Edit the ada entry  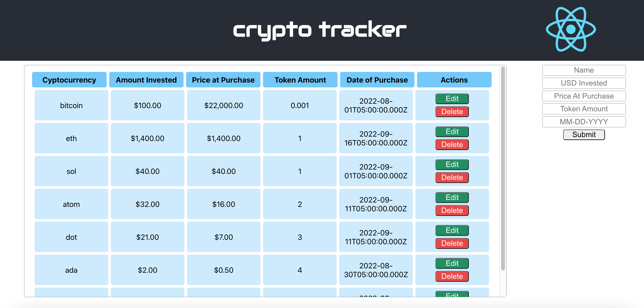[x=452, y=263]
